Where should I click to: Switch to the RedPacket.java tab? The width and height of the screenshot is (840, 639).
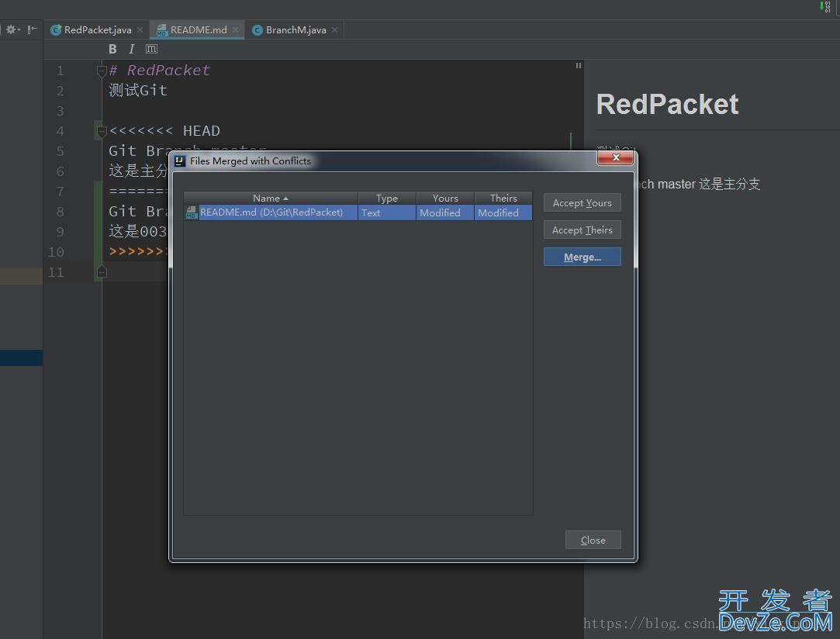click(97, 30)
